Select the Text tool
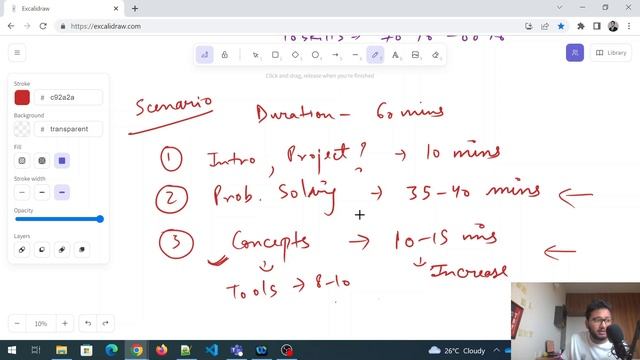640x360 pixels. pyautogui.click(x=395, y=55)
